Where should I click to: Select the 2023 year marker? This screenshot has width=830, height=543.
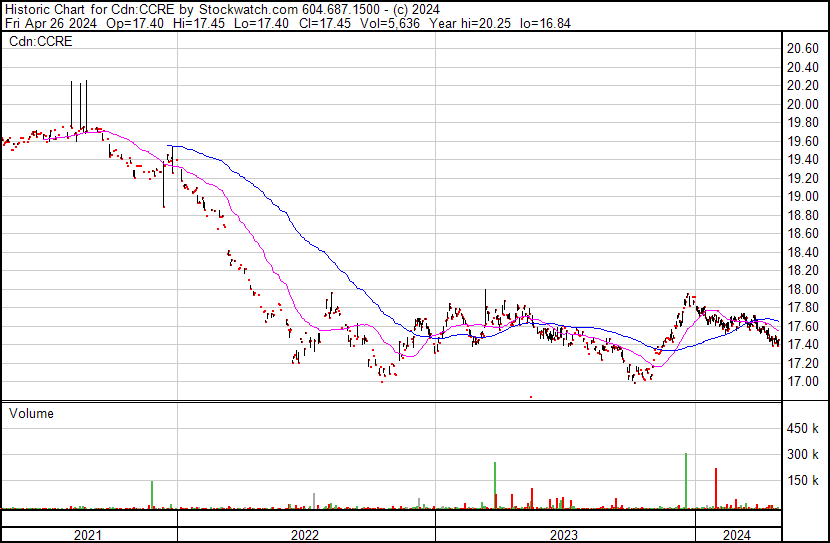point(564,534)
